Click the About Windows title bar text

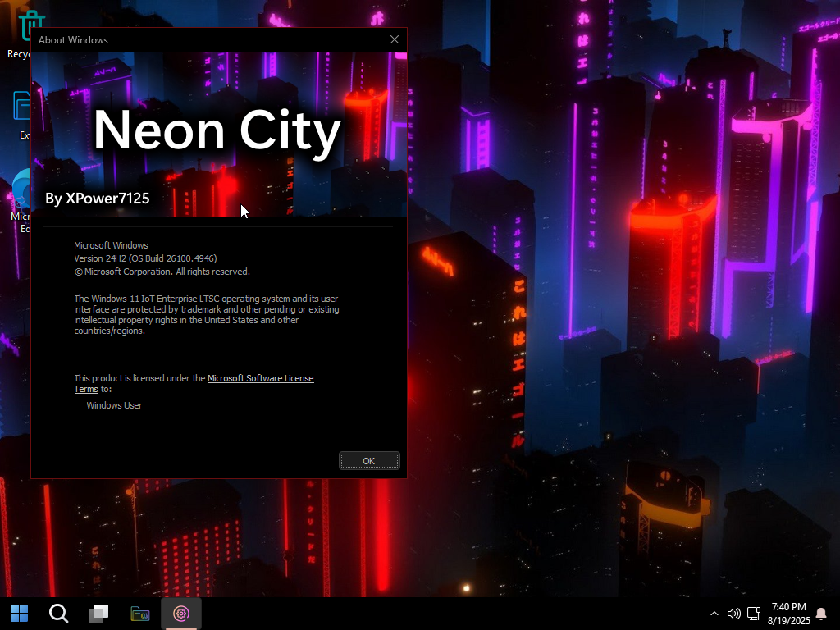click(73, 40)
